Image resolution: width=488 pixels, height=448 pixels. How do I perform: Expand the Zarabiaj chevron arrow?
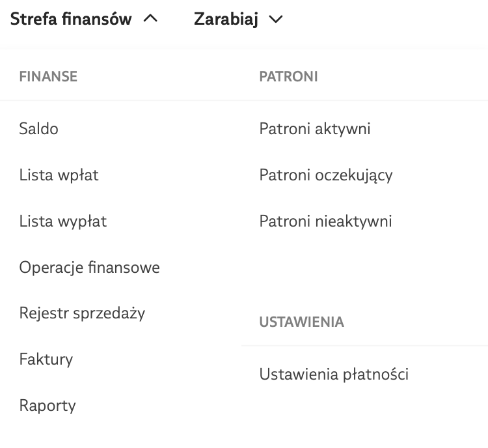pos(275,20)
